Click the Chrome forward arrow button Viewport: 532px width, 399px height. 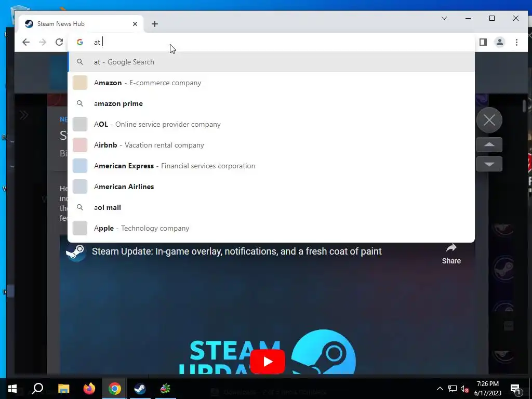pyautogui.click(x=43, y=42)
